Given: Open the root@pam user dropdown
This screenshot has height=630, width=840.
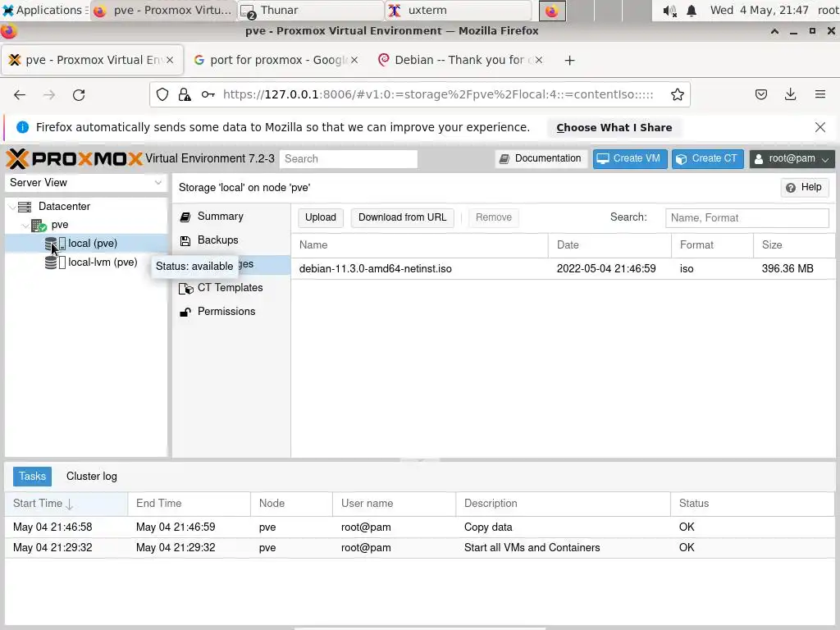Looking at the screenshot, I should click(x=792, y=158).
